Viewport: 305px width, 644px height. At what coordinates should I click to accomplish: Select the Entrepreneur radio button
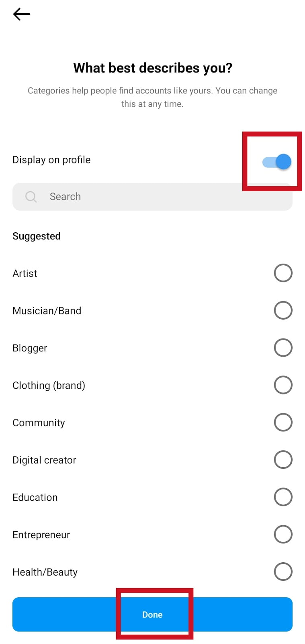click(283, 534)
